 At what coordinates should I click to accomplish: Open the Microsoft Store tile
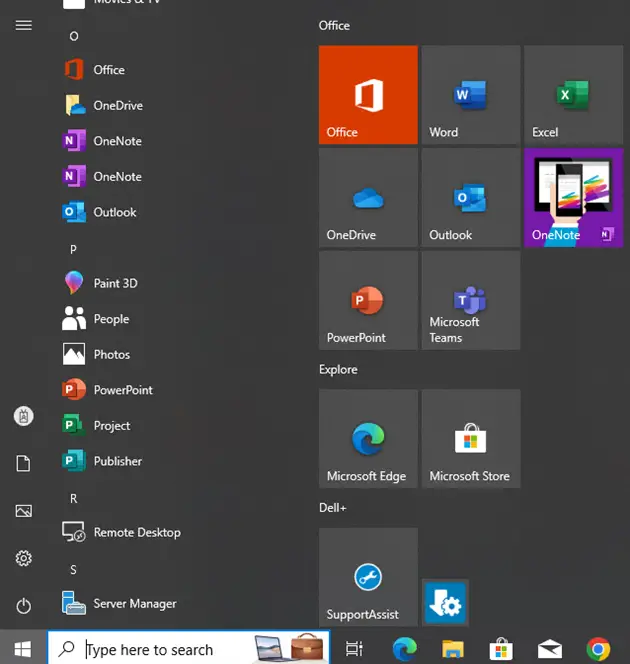pos(471,439)
